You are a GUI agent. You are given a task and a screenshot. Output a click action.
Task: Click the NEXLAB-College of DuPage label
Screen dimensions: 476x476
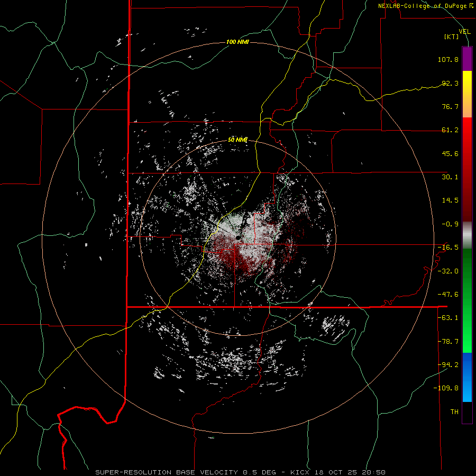[x=425, y=6]
